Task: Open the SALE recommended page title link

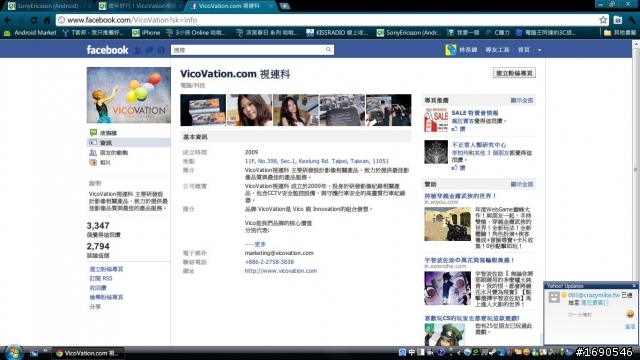Action: 475,113
